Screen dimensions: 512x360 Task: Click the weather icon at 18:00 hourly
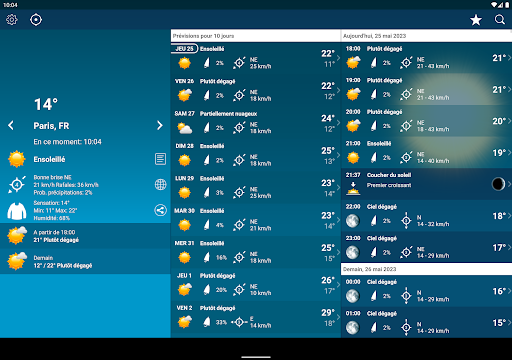coord(353,63)
